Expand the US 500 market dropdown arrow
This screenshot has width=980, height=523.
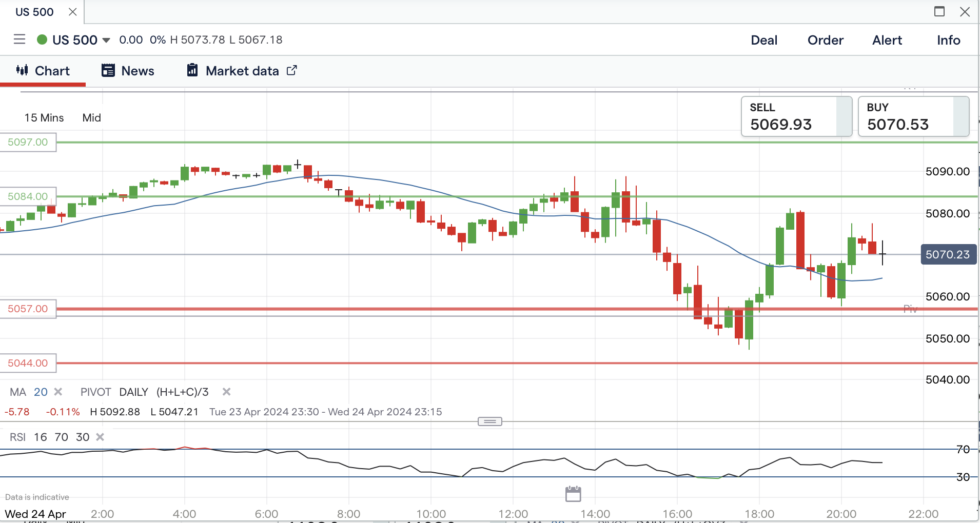pyautogui.click(x=106, y=40)
